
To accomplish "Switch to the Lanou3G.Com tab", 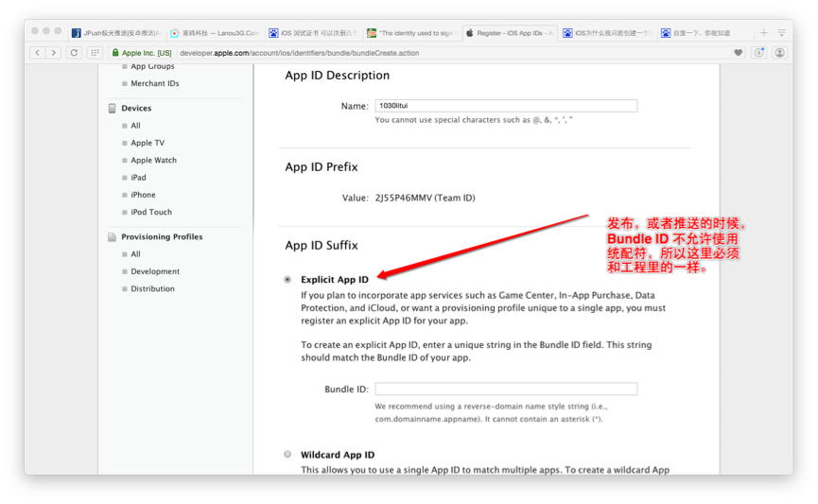I will coord(215,33).
